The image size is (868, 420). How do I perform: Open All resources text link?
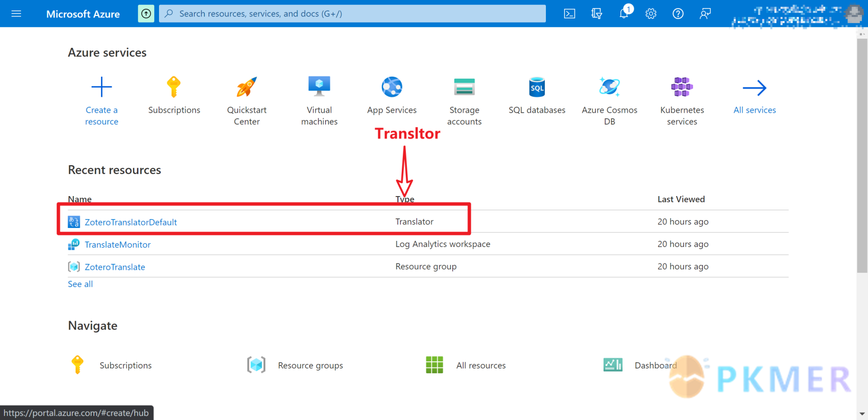pos(481,365)
